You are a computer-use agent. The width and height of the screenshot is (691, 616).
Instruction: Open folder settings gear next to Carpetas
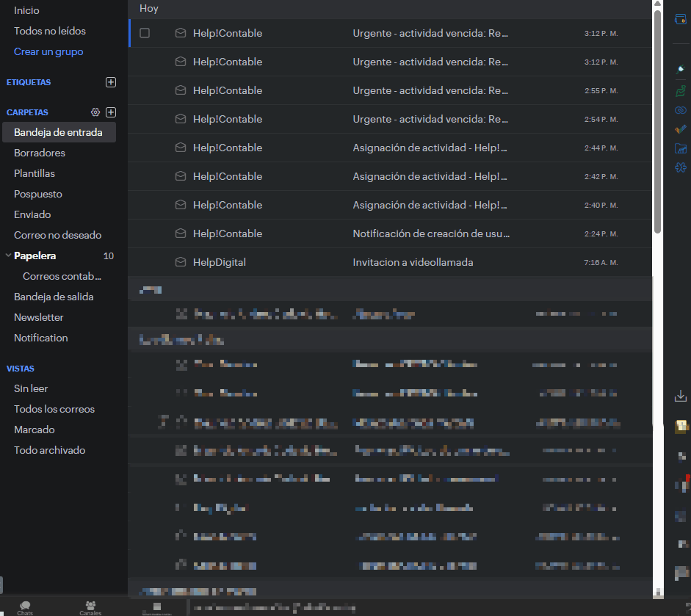[x=95, y=112]
